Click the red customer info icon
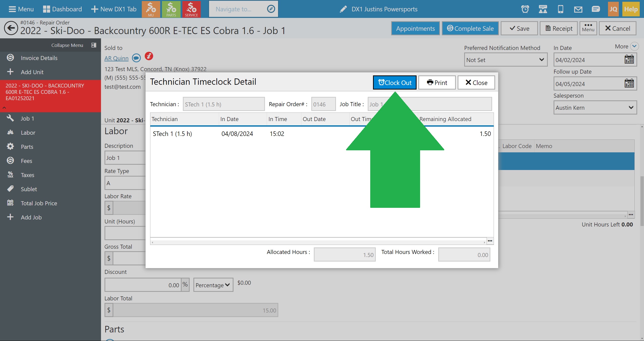Screen dimensions: 644x341 (149, 56)
